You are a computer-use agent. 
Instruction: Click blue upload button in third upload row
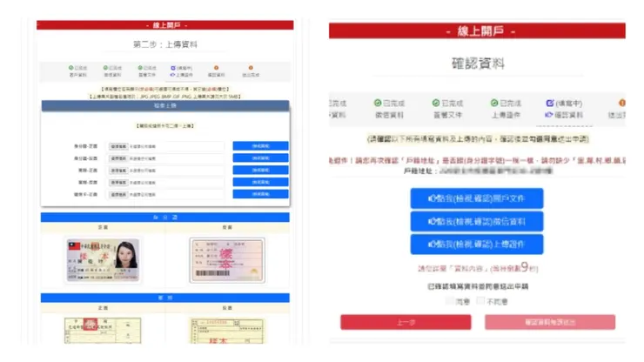tap(260, 170)
